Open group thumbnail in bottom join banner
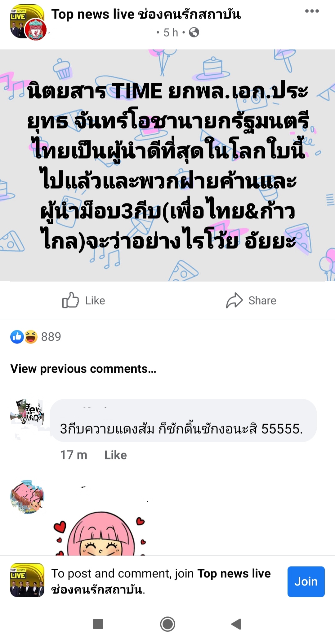Viewport: 335px width, 644px height. [x=27, y=580]
